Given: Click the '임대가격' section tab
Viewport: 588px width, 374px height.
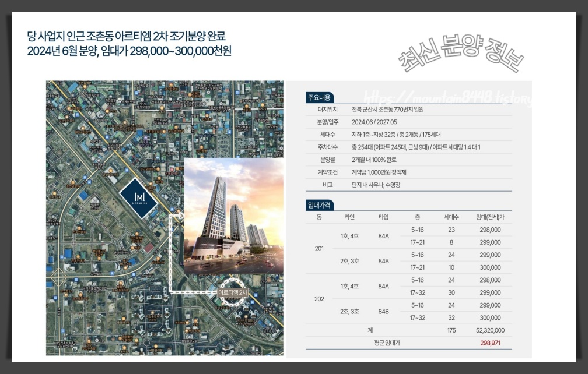Looking at the screenshot, I should click(x=319, y=205).
